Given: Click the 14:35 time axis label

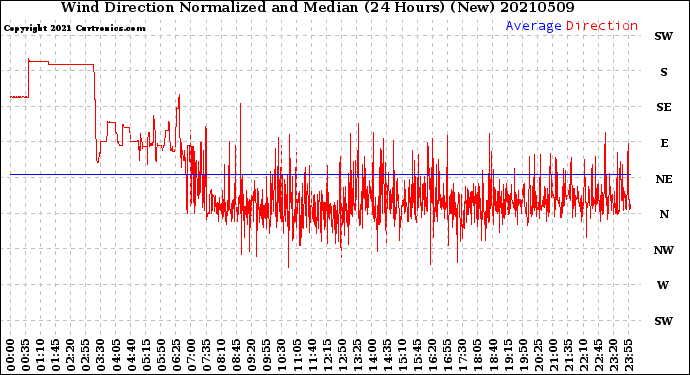Looking at the screenshot, I should [387, 355].
